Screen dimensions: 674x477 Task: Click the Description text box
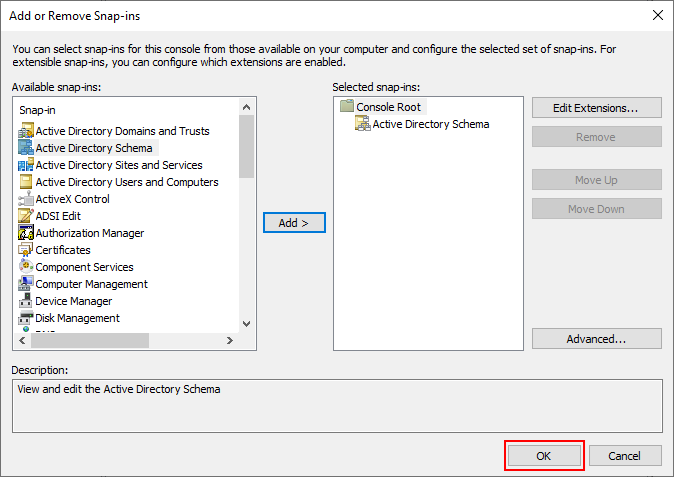(x=337, y=406)
